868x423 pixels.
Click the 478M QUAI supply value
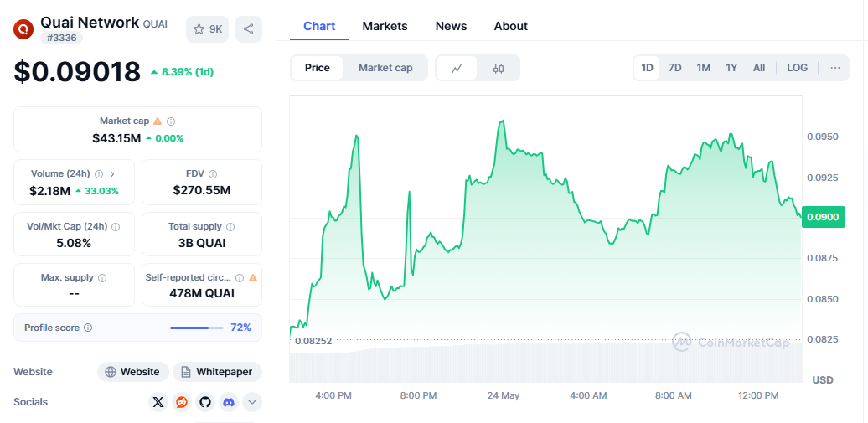click(201, 293)
